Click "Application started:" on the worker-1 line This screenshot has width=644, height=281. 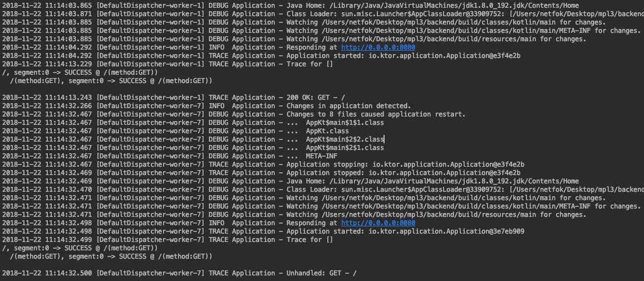point(325,56)
